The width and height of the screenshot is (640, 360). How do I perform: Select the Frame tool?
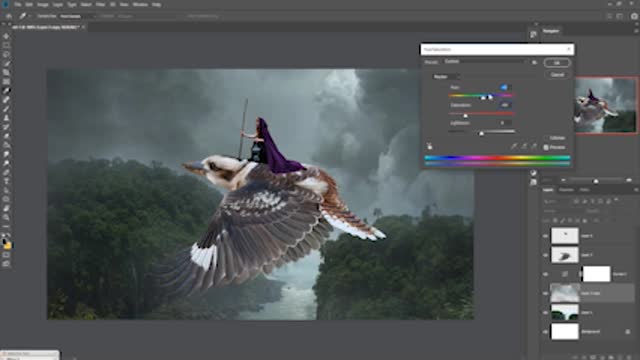click(6, 82)
